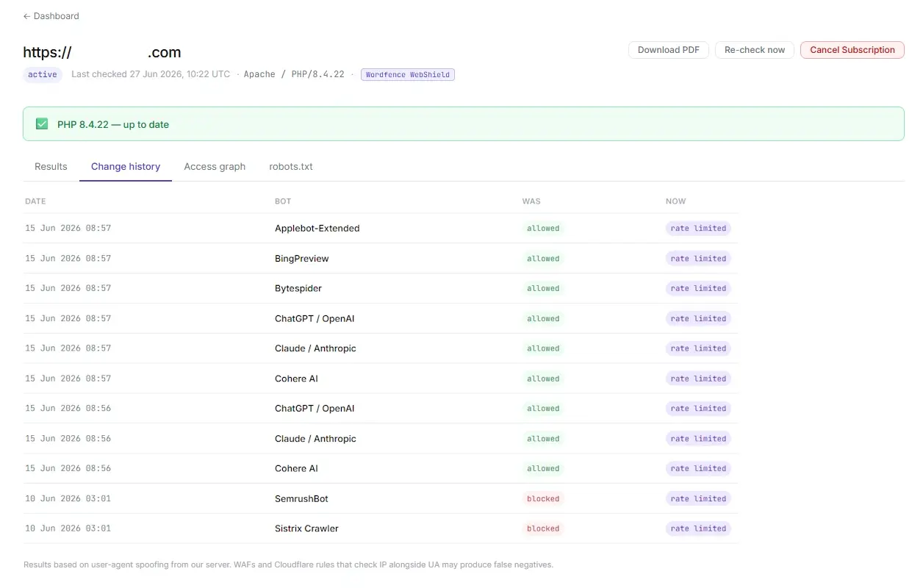
Task: Click the Apache / PHP/8.4.22 server text
Action: 294,74
